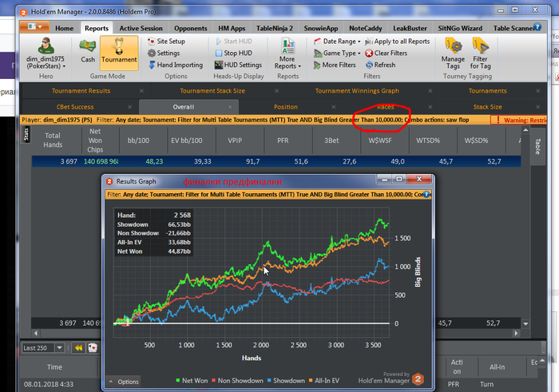Switch to Stack Size report tab
The image size is (559, 392).
click(x=487, y=107)
